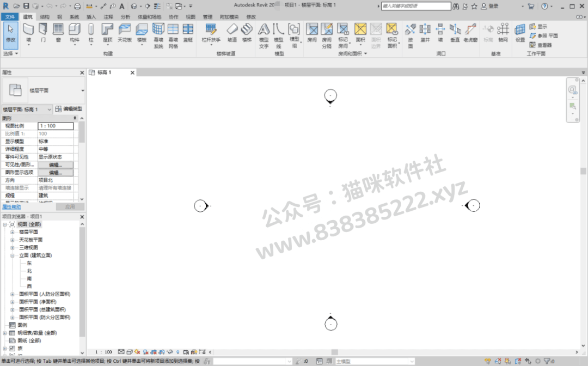
Task: Click the 编辑类型 button
Action: coord(69,109)
